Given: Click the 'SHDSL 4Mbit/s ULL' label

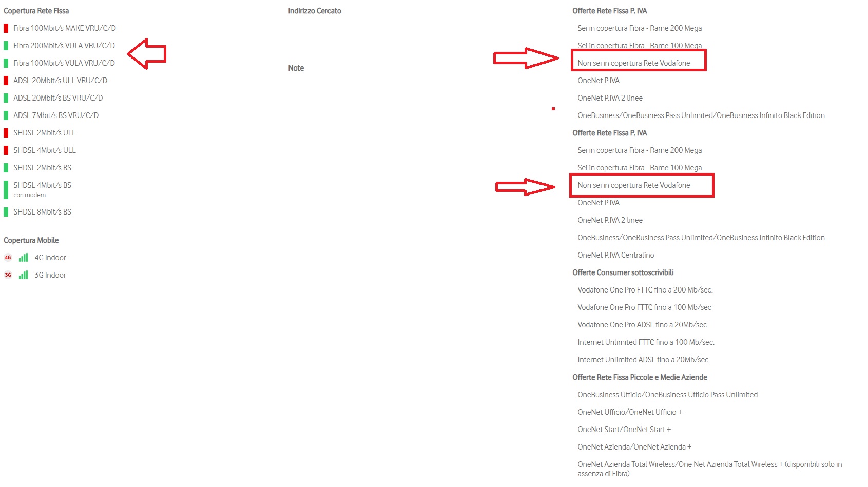Looking at the screenshot, I should 45,150.
